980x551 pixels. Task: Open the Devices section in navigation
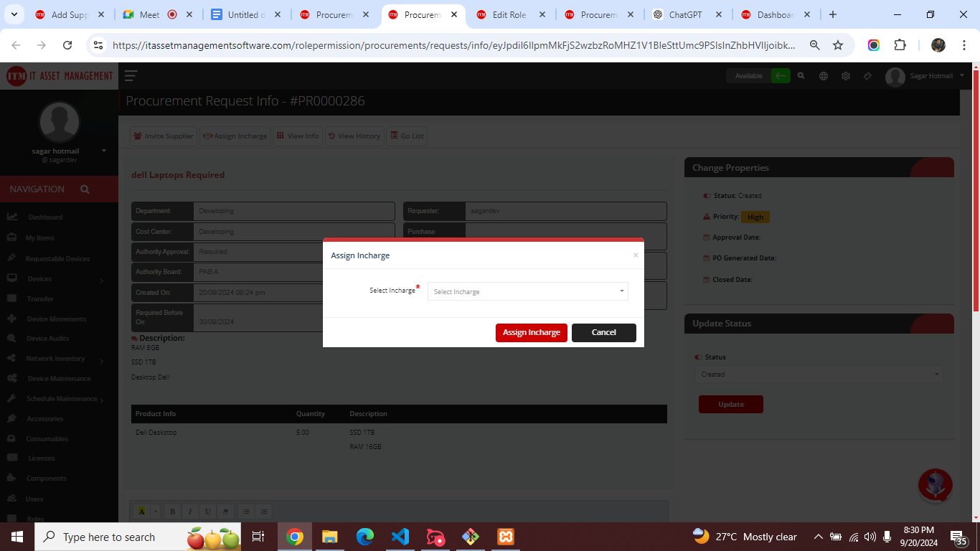click(39, 278)
